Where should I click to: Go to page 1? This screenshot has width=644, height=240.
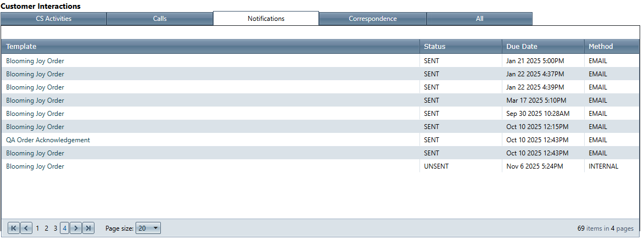(x=38, y=228)
